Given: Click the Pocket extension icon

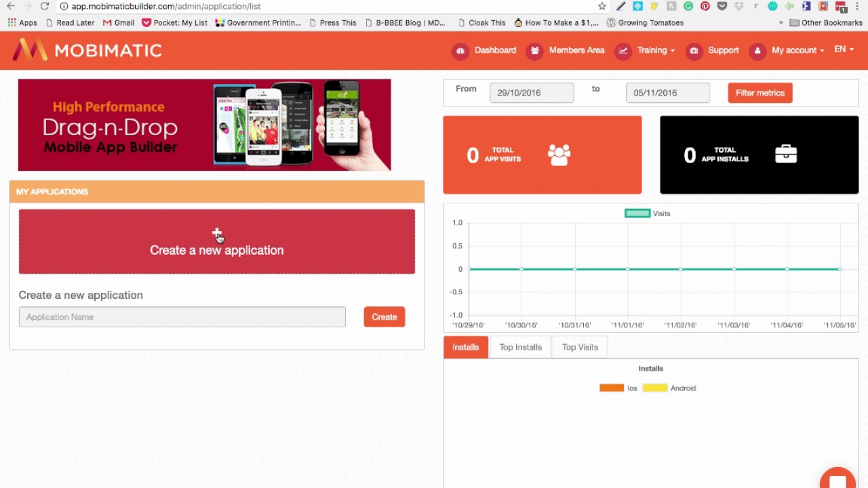Looking at the screenshot, I should [722, 6].
